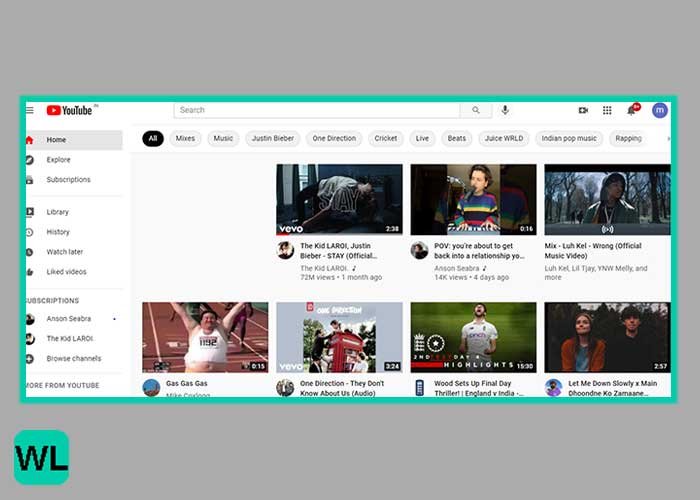
Task: Open Mix - Luh Kel - Wrong title
Action: click(593, 251)
